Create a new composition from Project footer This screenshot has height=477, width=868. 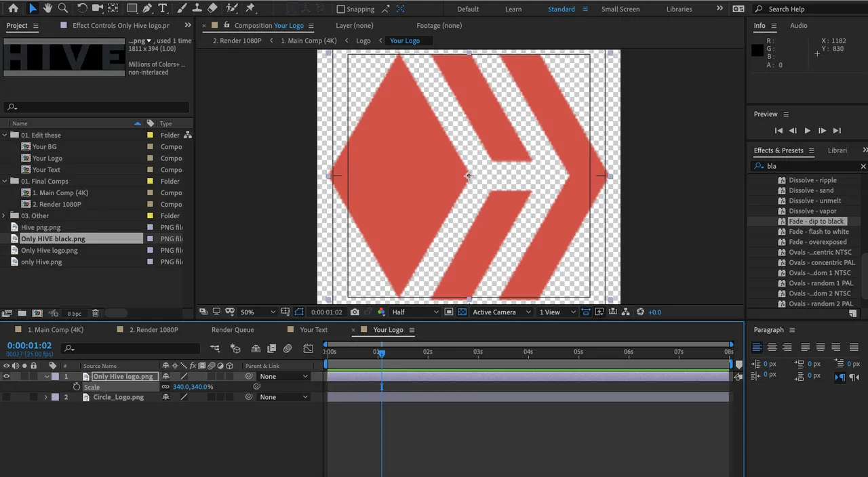tap(37, 313)
